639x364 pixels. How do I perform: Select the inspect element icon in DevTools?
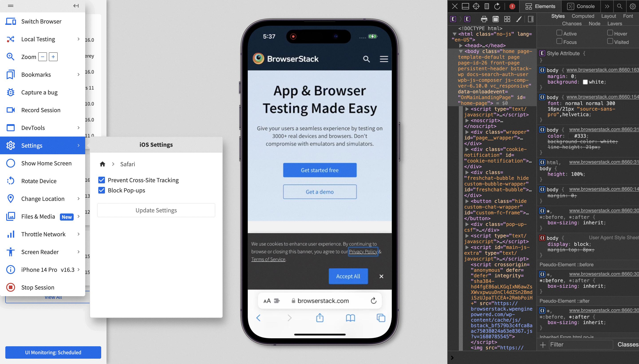pyautogui.click(x=477, y=6)
